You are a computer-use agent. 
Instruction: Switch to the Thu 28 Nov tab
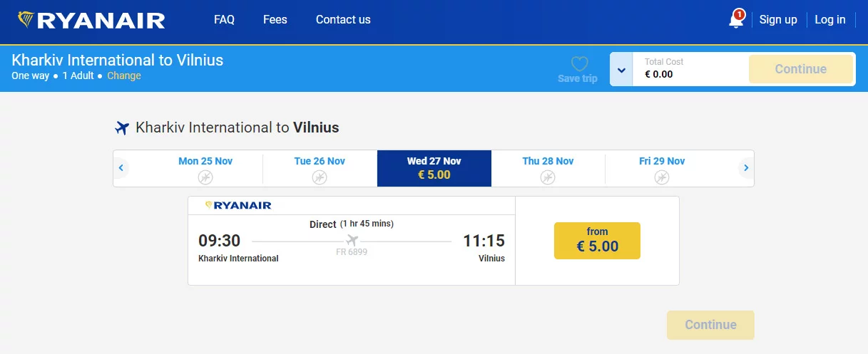coord(548,162)
